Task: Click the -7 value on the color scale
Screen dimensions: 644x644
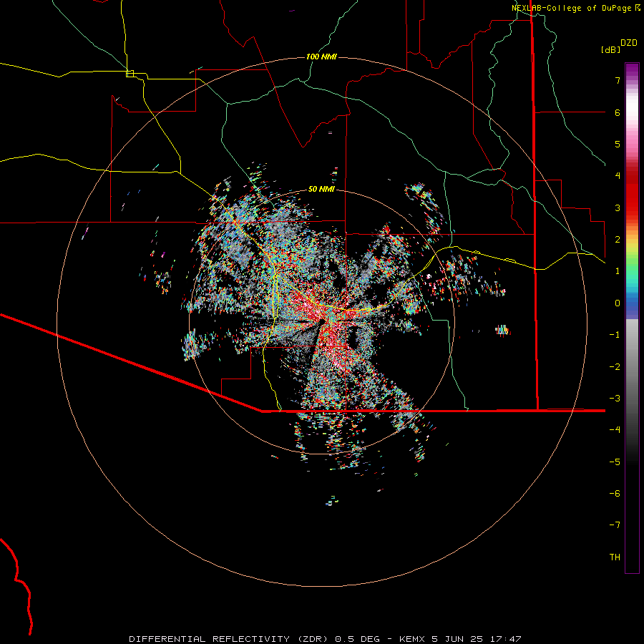Action: click(x=615, y=525)
